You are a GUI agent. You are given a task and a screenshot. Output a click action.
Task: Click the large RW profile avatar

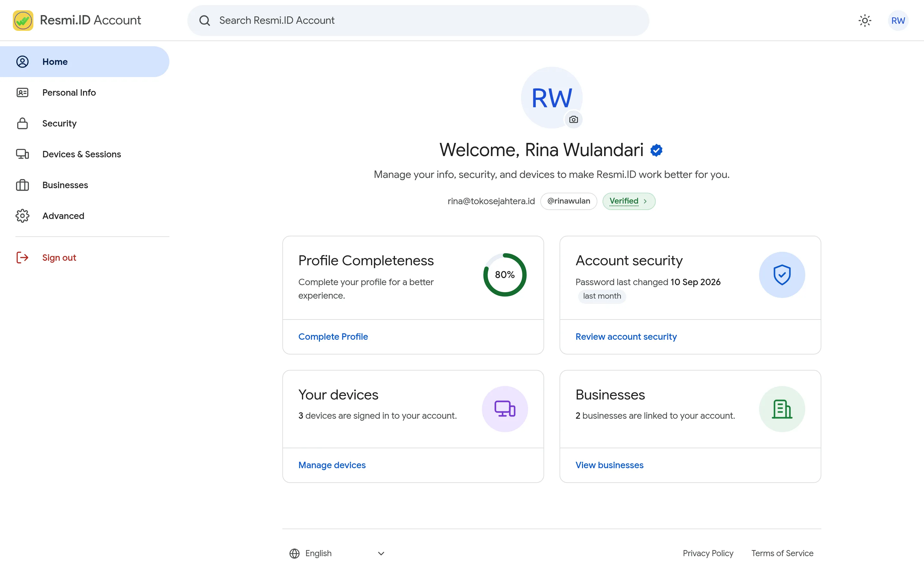coord(552,98)
